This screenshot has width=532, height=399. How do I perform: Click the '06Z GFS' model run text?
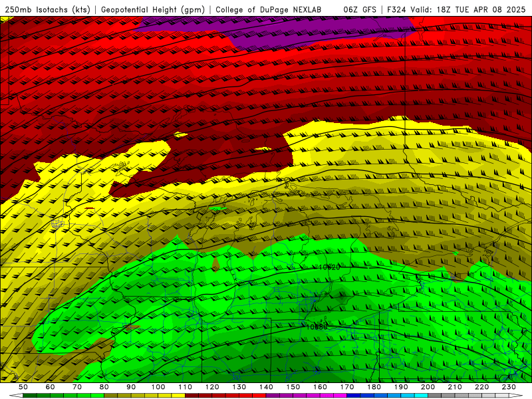360,9
